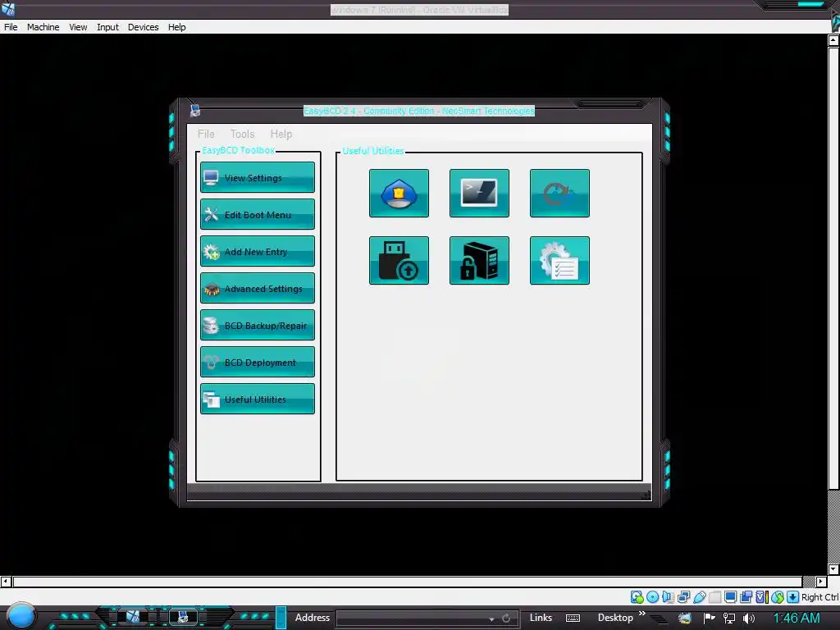Click the EasyBCD title bar window icon
This screenshot has height=630, width=840.
[195, 111]
